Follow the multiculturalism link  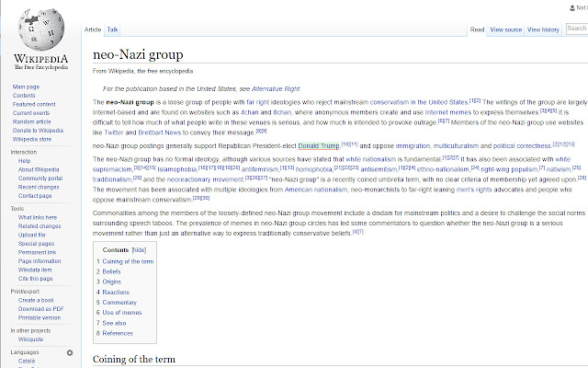[456, 146]
